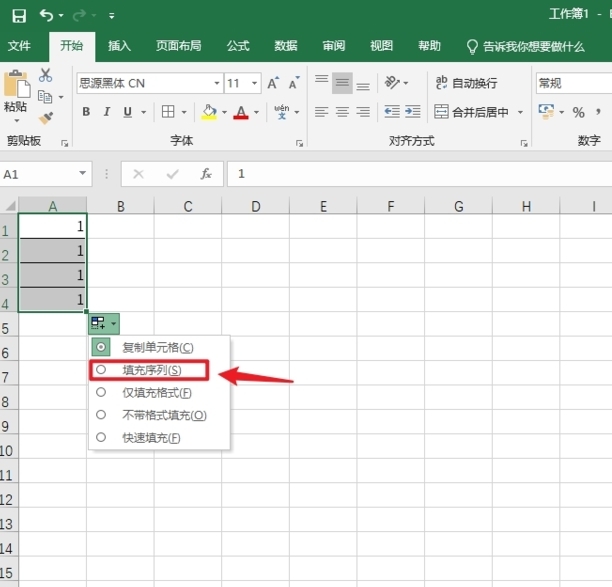Click the Fill Color paint bucket
Image resolution: width=612 pixels, height=587 pixels.
[x=209, y=112]
